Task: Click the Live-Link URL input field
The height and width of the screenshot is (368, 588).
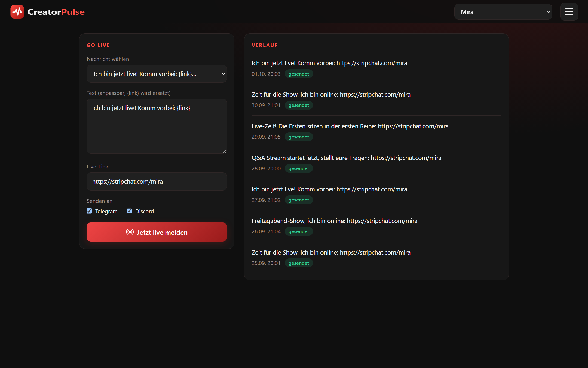Action: (x=157, y=182)
